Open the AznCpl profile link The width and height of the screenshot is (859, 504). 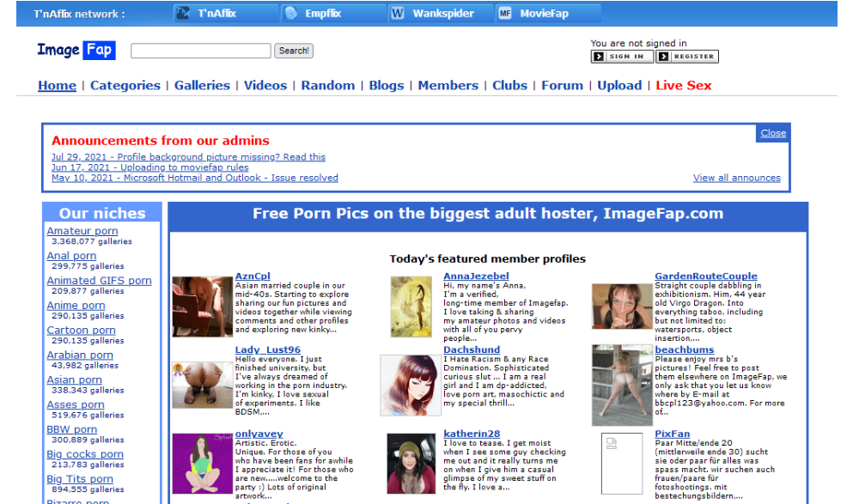point(253,276)
